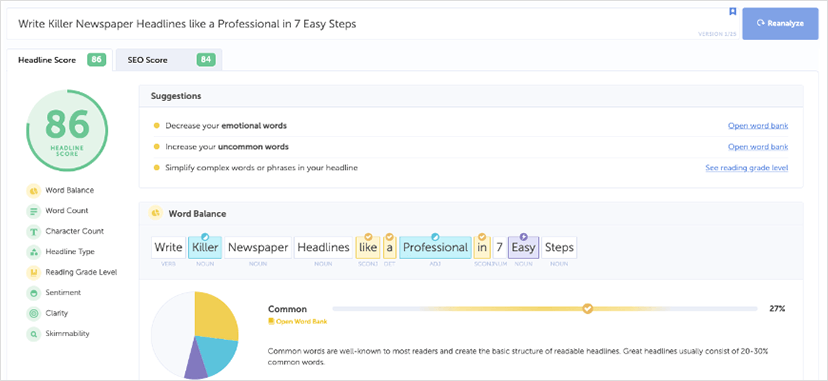Select the Reading Grade Level sidebar icon
This screenshot has height=381, width=828.
click(x=33, y=272)
